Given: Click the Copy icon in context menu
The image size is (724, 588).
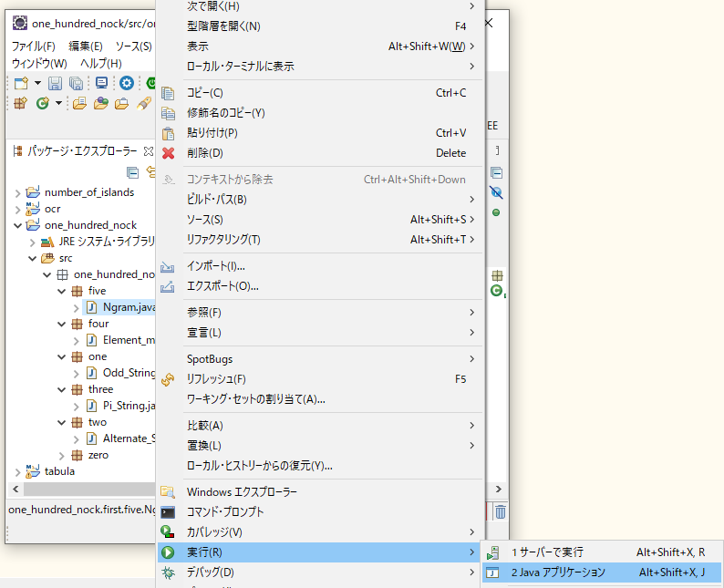Looking at the screenshot, I should (x=168, y=93).
